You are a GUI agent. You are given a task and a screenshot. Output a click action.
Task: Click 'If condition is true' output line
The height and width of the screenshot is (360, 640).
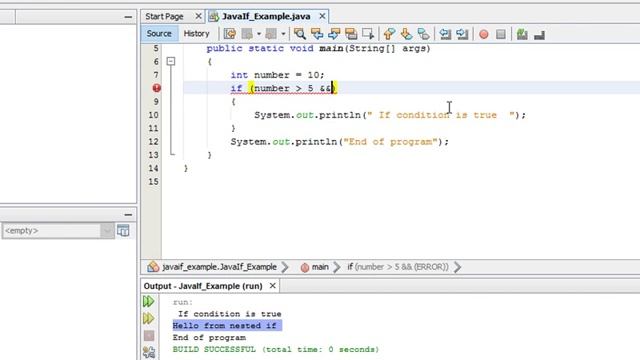pos(229,314)
